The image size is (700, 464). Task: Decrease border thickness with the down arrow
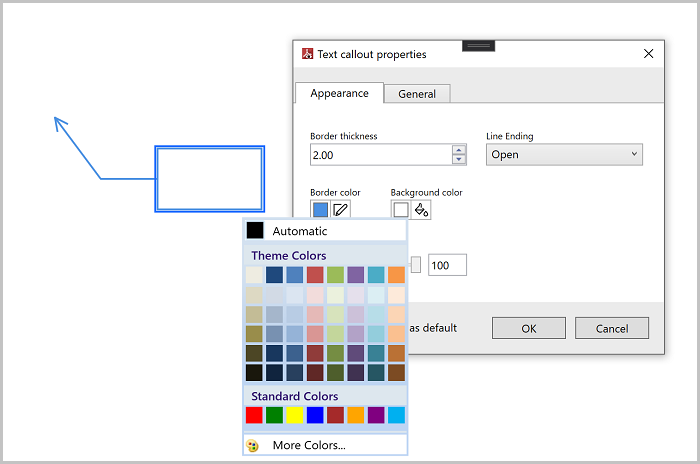pos(459,160)
